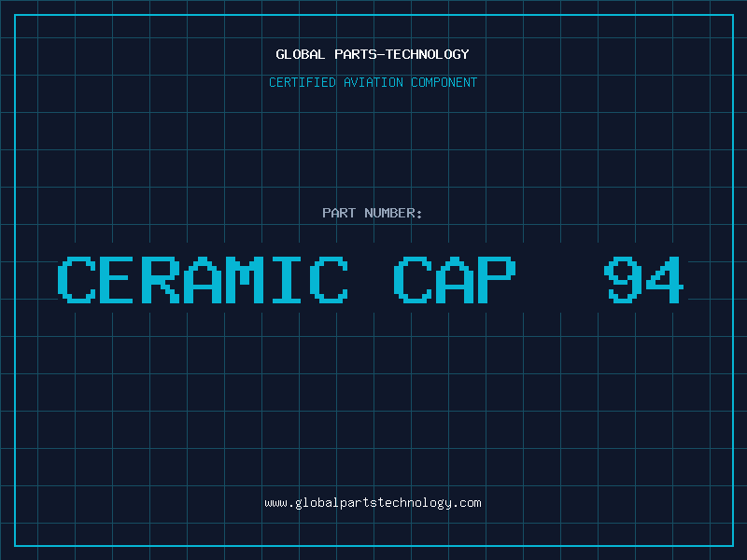Click the word GLOBAL in the header

[298, 54]
